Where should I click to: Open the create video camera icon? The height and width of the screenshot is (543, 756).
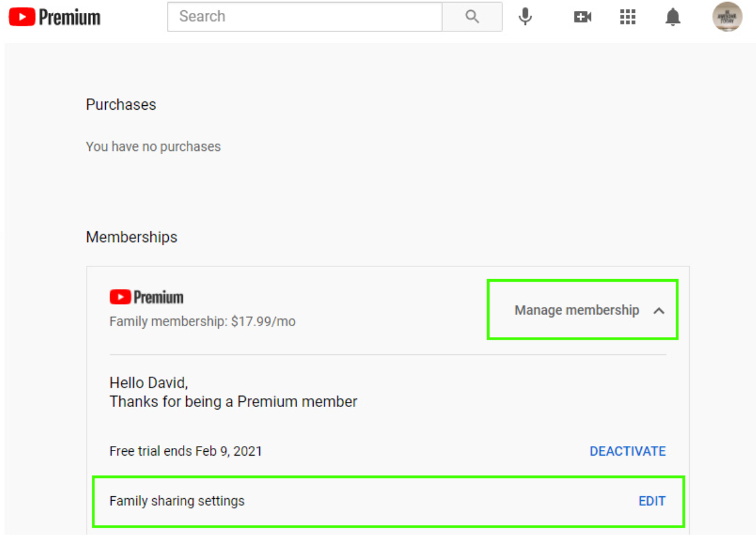(x=583, y=17)
